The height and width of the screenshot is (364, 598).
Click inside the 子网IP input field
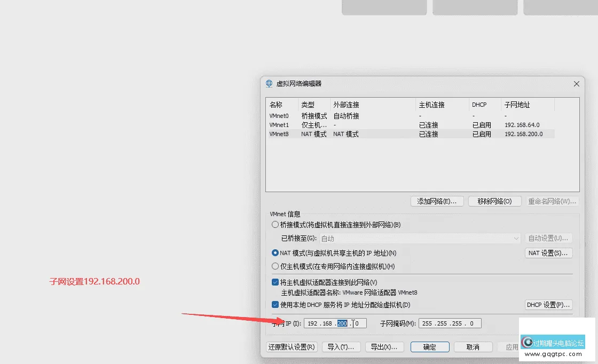pyautogui.click(x=335, y=323)
